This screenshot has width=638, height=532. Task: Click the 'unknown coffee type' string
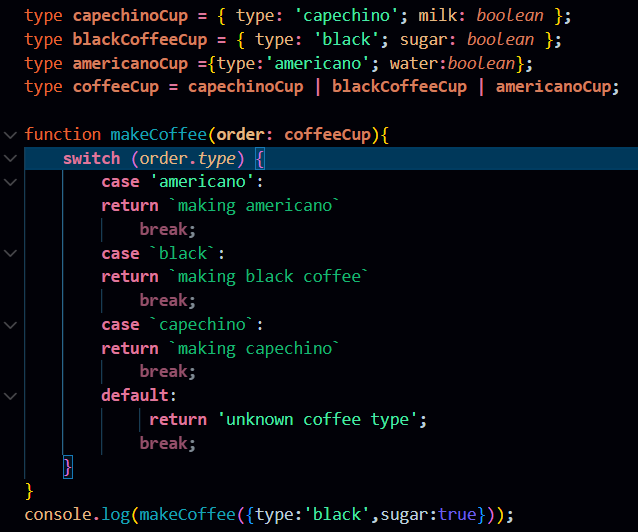[317, 420]
